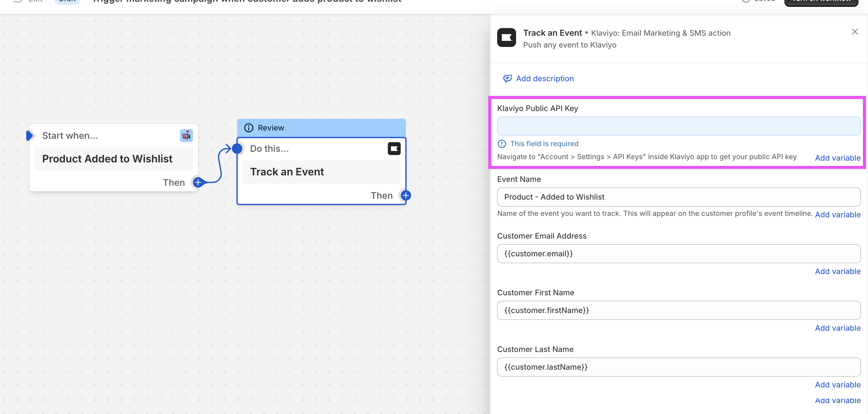868x414 pixels.
Task: Click the Add description comment icon
Action: [508, 79]
